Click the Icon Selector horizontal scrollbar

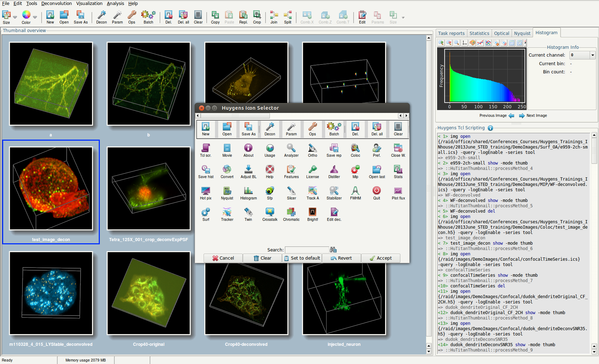point(235,116)
